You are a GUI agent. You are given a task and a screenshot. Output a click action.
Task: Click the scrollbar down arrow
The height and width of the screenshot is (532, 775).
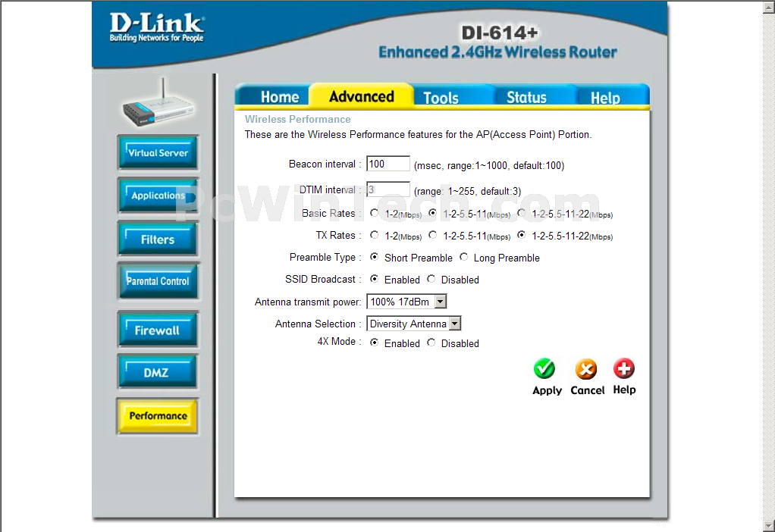pyautogui.click(x=769, y=526)
